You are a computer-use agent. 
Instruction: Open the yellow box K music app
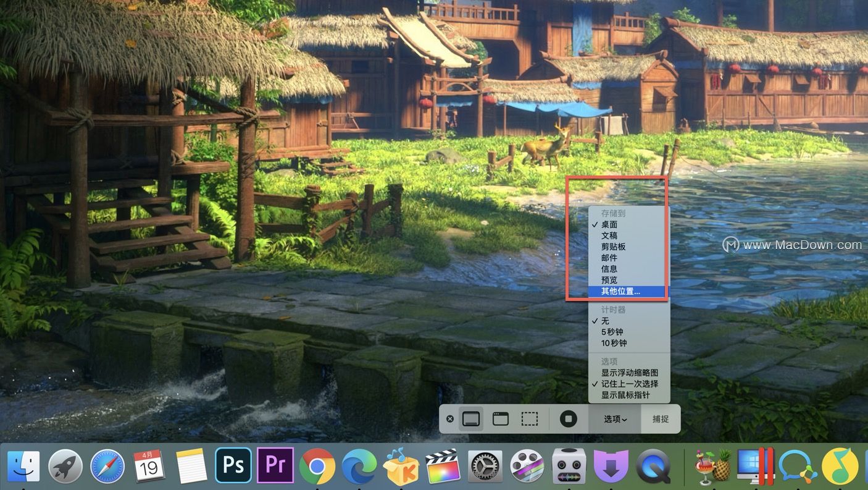[x=401, y=466]
